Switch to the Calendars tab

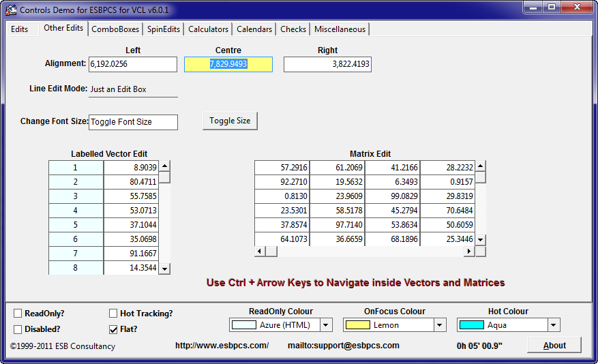click(254, 29)
